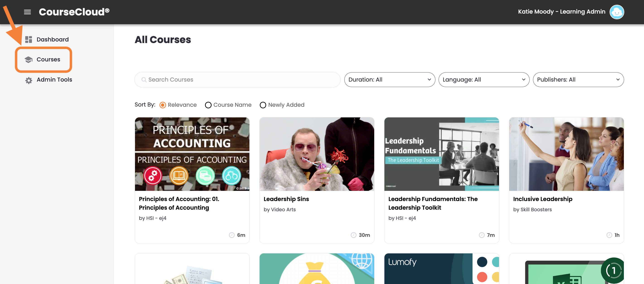Select the Relevance sort option
644x284 pixels.
pyautogui.click(x=162, y=105)
